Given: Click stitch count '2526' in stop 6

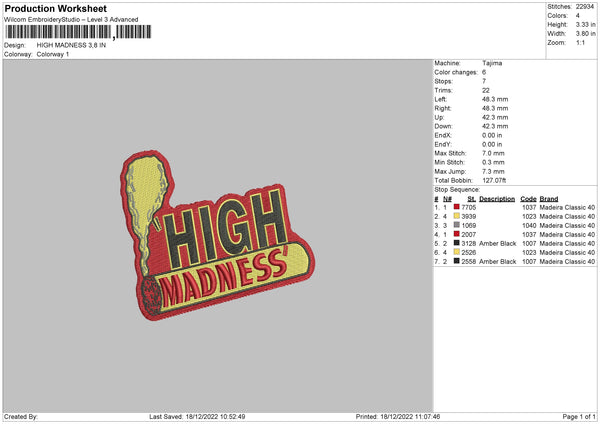Looking at the screenshot, I should click(x=469, y=253).
